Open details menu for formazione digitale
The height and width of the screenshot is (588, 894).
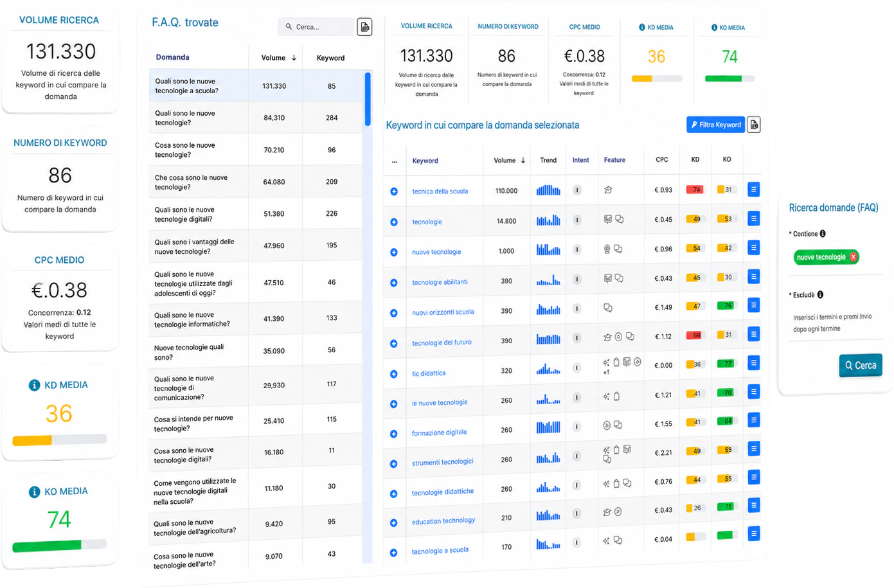(754, 420)
